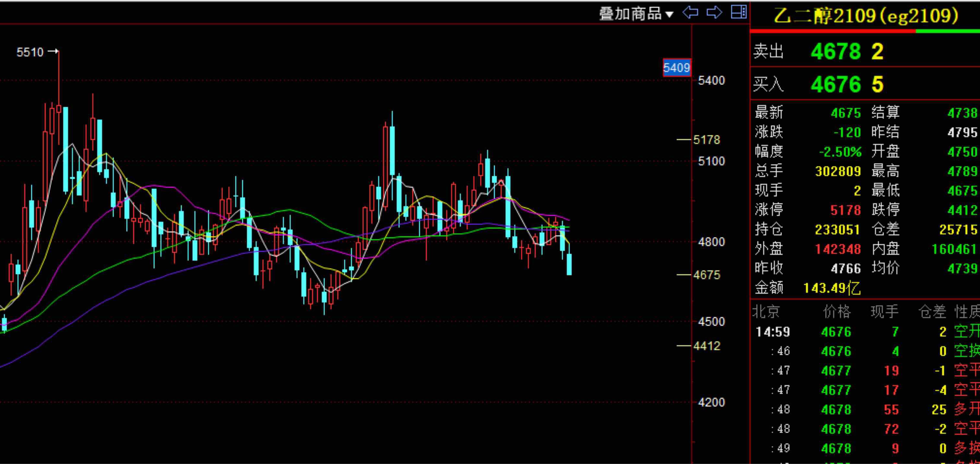Click the right arrow navigation icon
This screenshot has width=980, height=464.
[x=714, y=13]
